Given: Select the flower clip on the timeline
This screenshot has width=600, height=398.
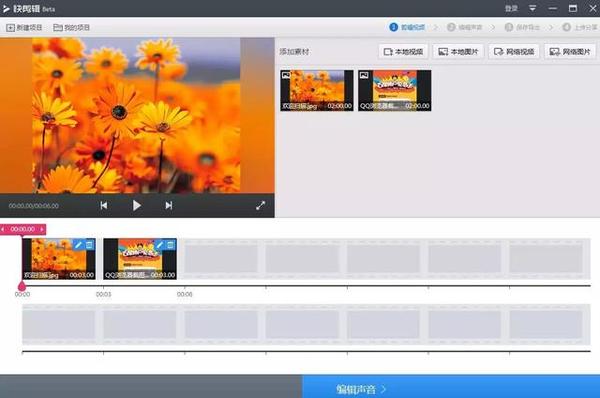Looking at the screenshot, I should (59, 259).
